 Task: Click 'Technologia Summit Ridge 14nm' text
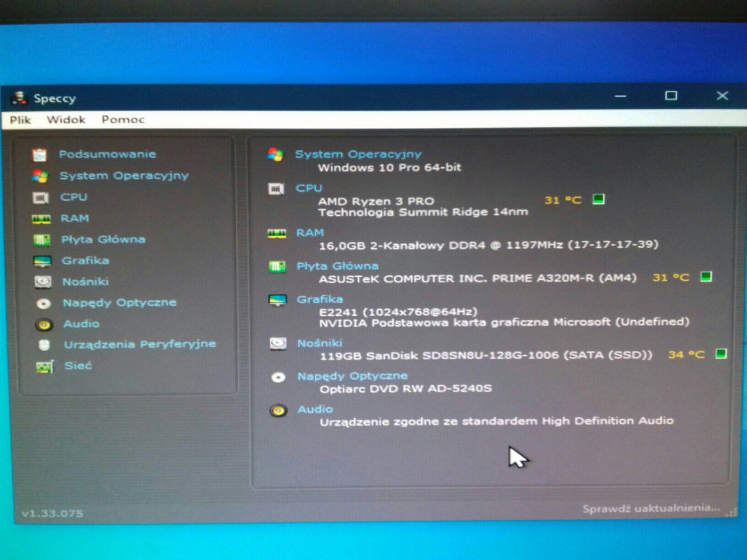click(423, 212)
